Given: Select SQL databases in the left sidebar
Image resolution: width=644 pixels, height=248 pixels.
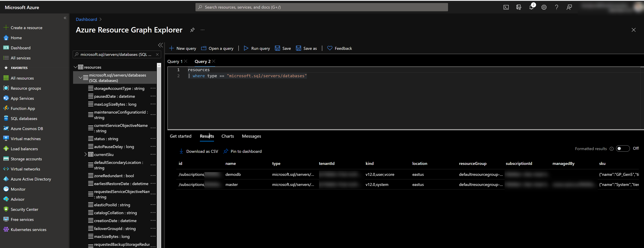Looking at the screenshot, I should [24, 118].
